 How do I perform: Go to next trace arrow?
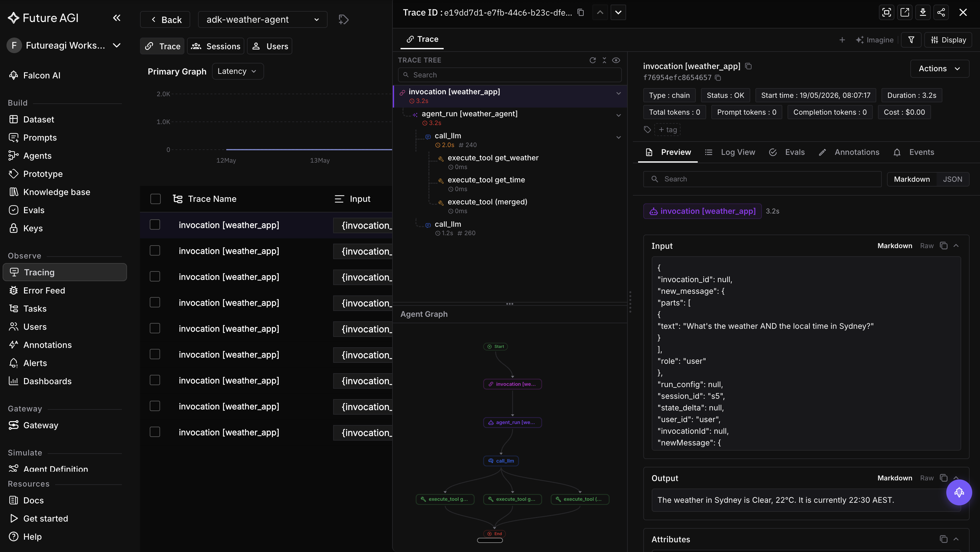[618, 13]
